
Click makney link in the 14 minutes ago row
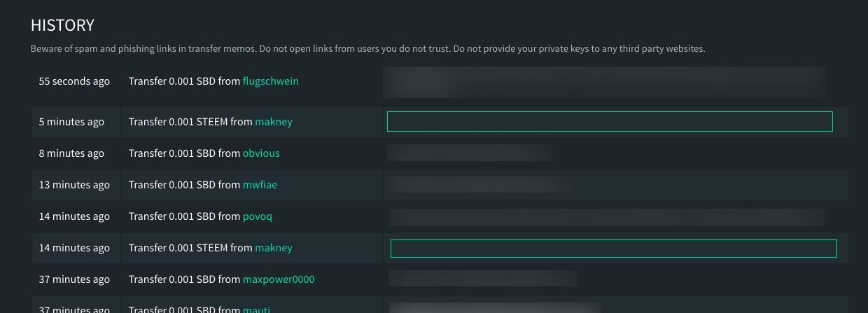[274, 248]
